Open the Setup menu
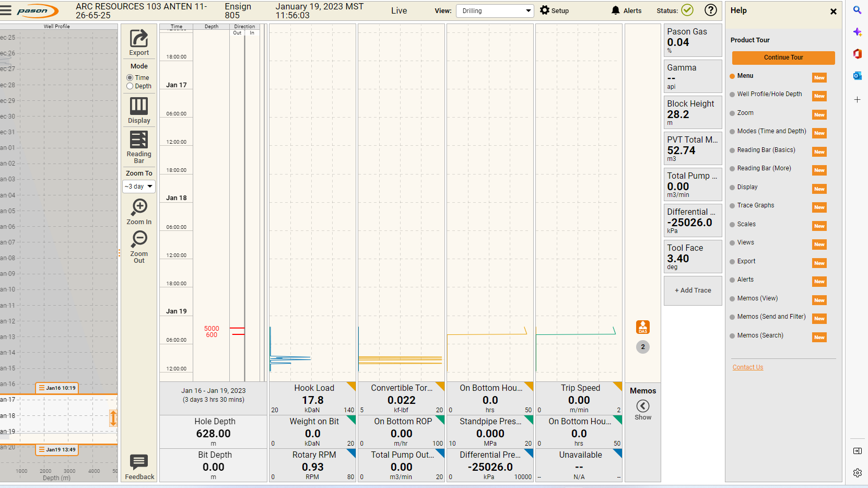868x488 pixels. coord(554,10)
